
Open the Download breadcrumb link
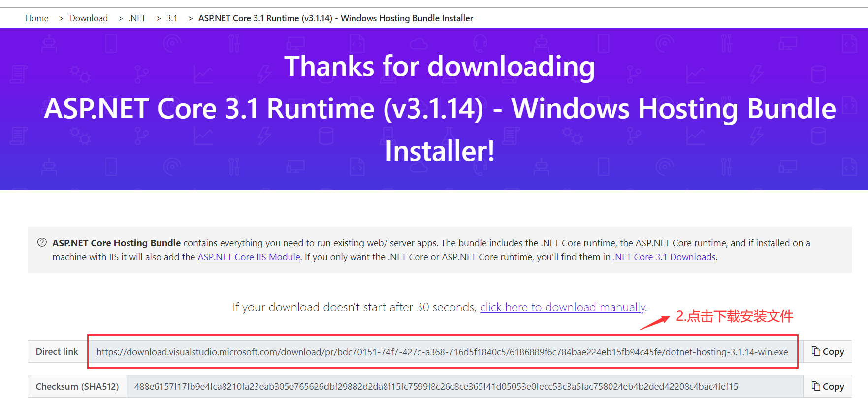point(89,18)
